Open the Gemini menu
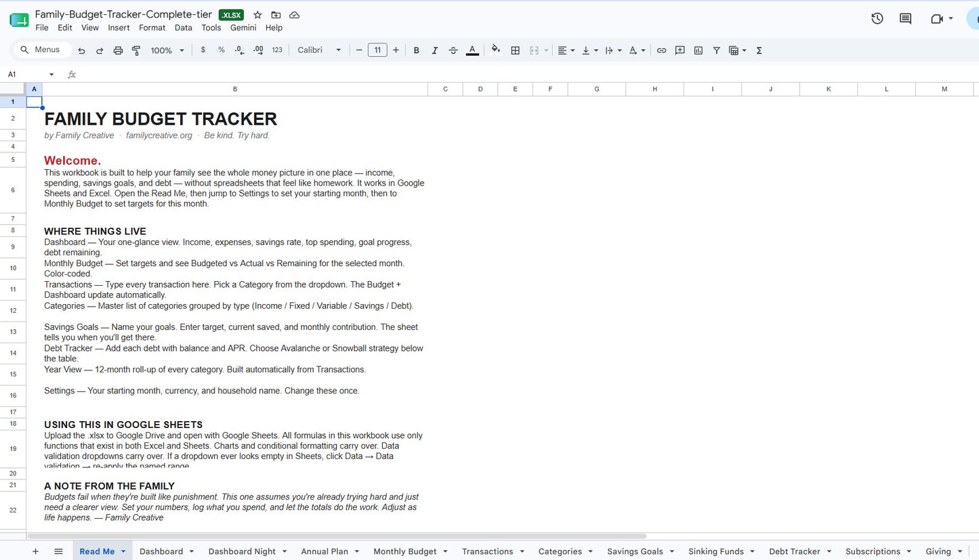Screen dimensions: 979x560 [x=243, y=28]
